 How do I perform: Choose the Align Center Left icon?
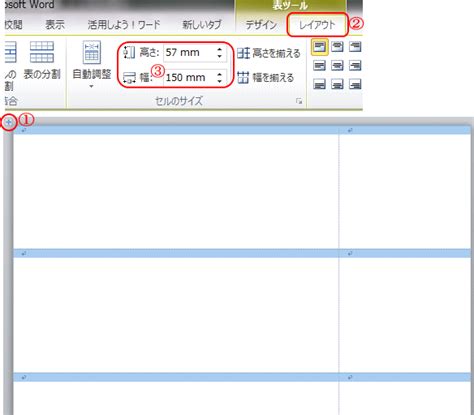(x=319, y=66)
